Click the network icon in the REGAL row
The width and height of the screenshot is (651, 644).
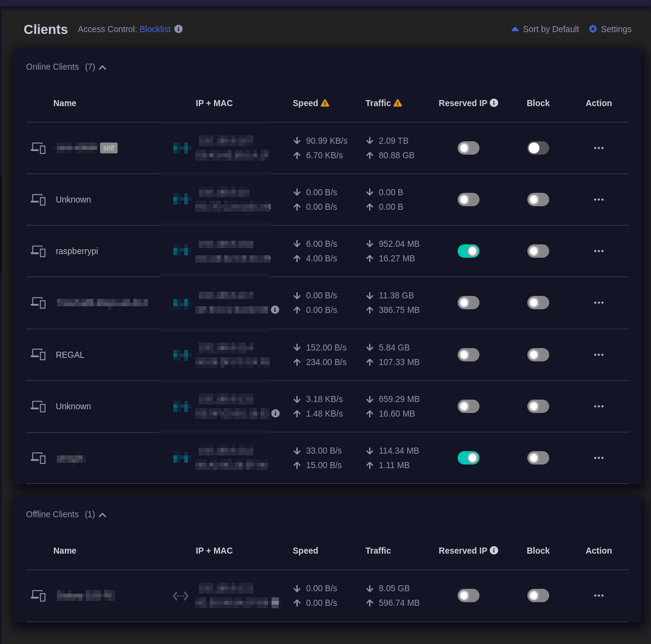click(x=181, y=354)
